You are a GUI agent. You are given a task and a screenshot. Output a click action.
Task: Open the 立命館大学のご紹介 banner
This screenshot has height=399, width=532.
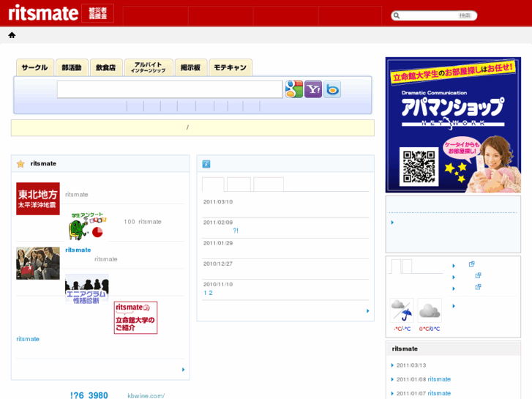click(x=135, y=318)
